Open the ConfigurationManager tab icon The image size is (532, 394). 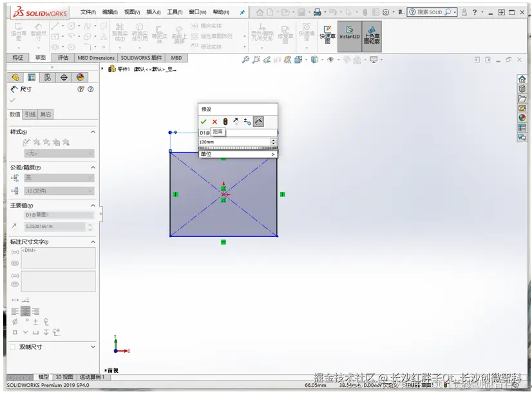(x=48, y=78)
